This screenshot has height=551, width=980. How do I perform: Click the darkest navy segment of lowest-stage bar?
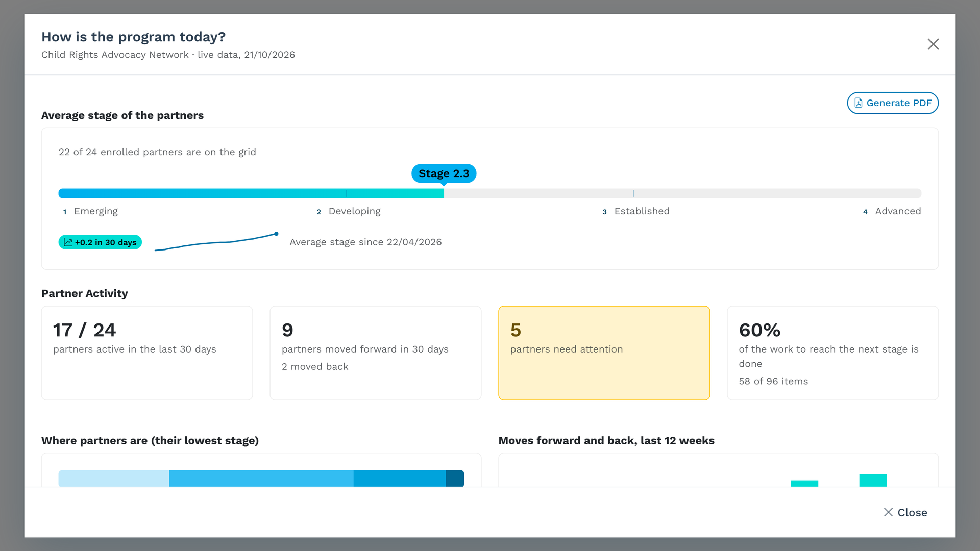[x=455, y=478]
